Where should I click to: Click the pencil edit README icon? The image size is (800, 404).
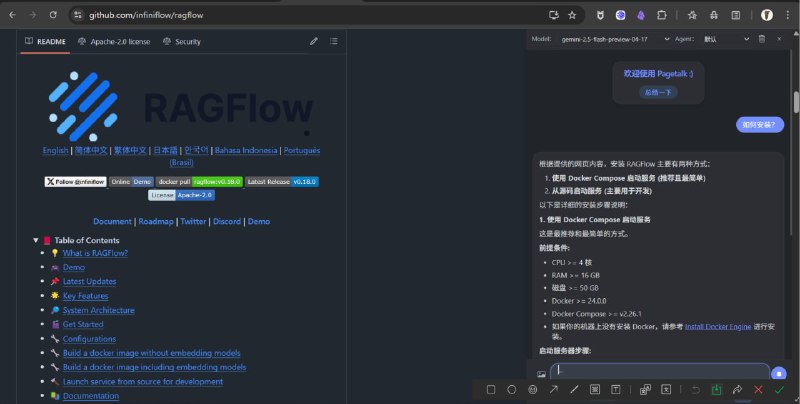click(x=314, y=41)
